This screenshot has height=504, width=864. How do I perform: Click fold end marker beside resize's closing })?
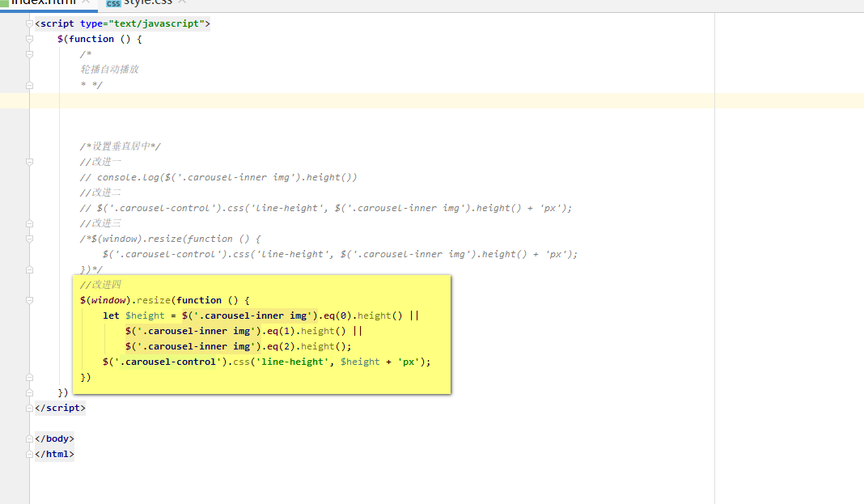point(29,377)
